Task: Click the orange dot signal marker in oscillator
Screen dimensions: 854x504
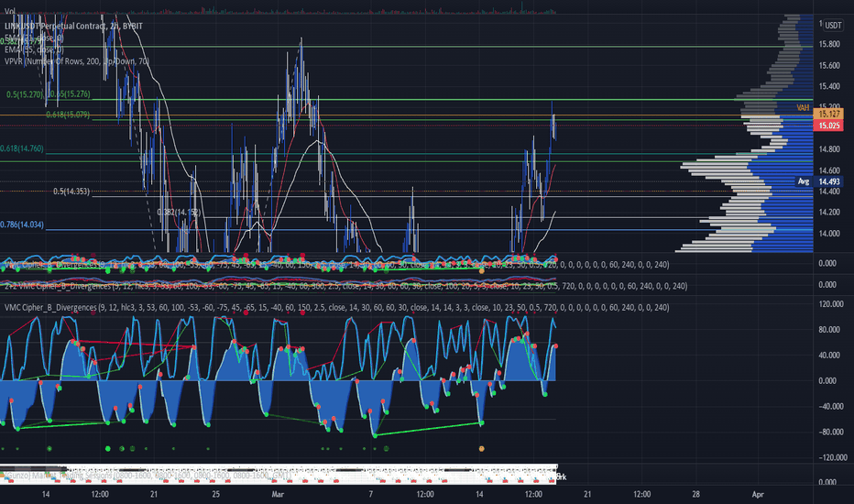Action: tap(481, 449)
